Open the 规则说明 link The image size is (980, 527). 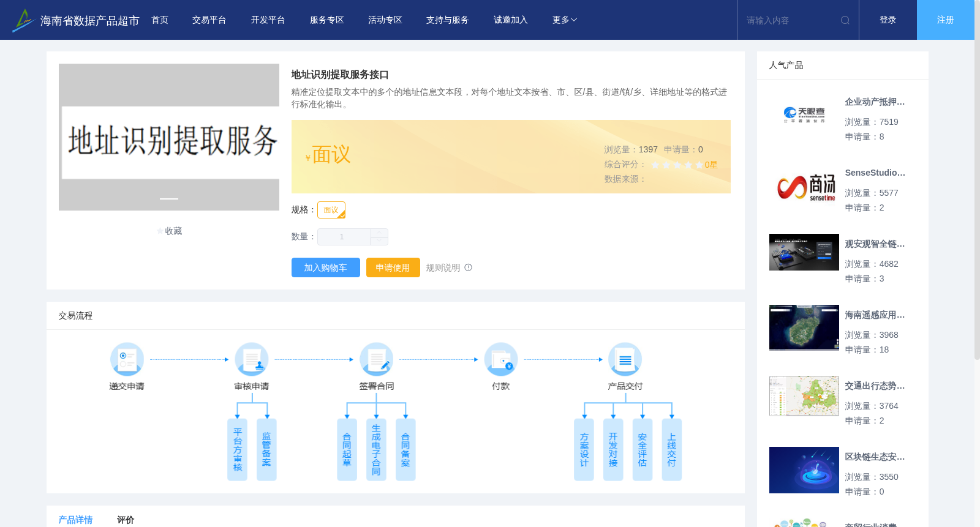pyautogui.click(x=443, y=267)
